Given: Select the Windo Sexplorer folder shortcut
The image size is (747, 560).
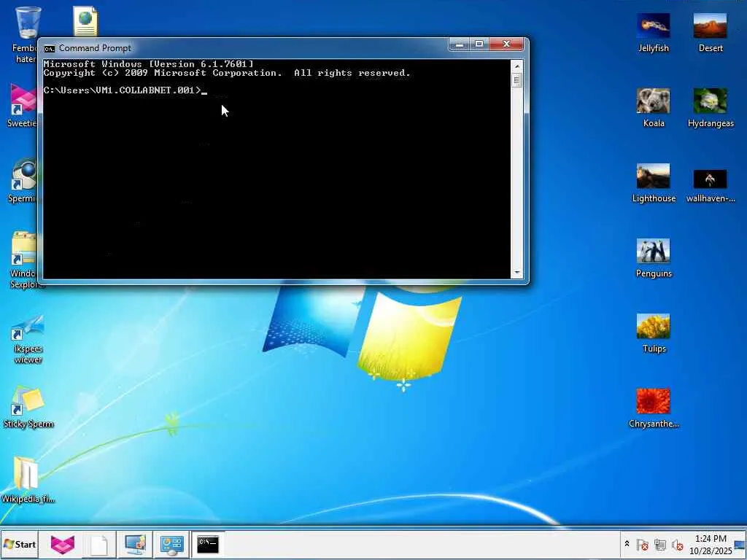Looking at the screenshot, I should click(24, 249).
